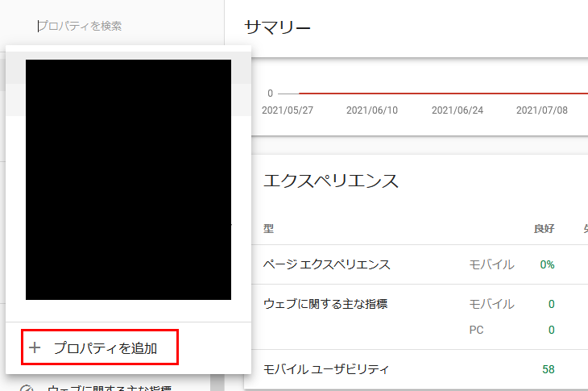588x391 pixels.
Task: Select the redacted property list in dropdown
Action: (x=128, y=179)
